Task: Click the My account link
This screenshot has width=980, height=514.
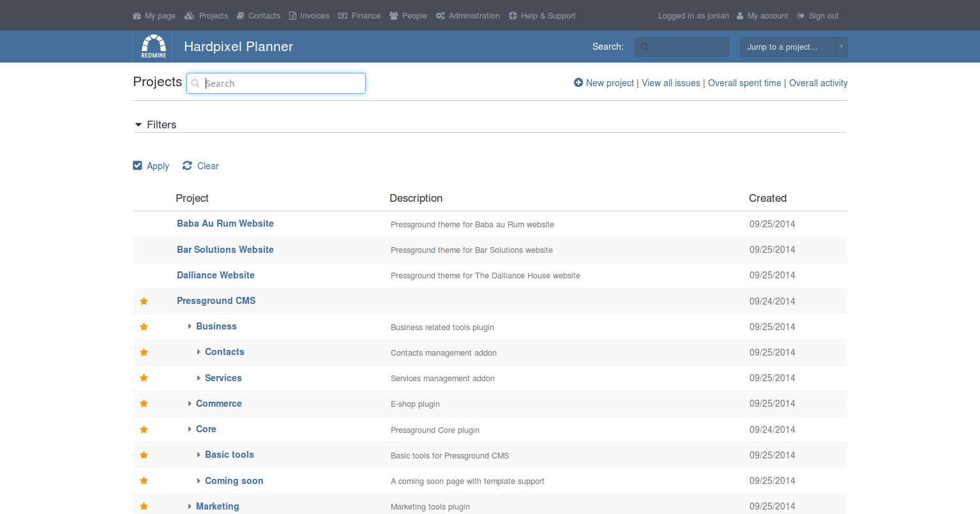Action: click(x=768, y=16)
